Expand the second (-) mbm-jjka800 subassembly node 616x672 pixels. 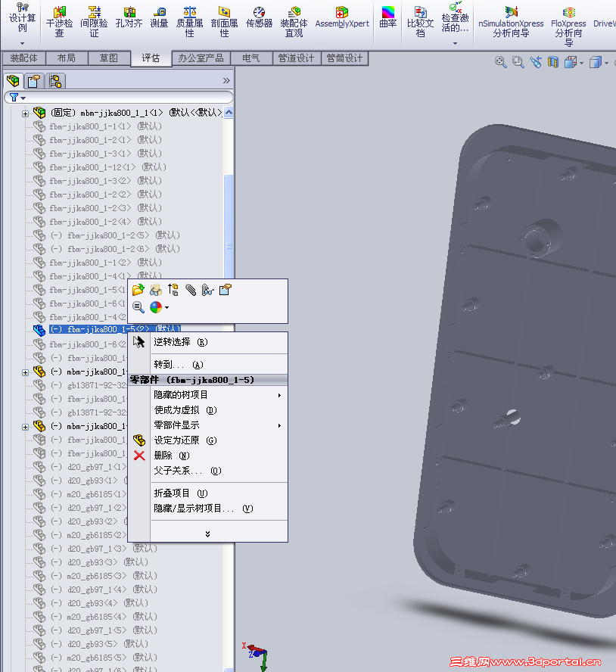coord(25,427)
